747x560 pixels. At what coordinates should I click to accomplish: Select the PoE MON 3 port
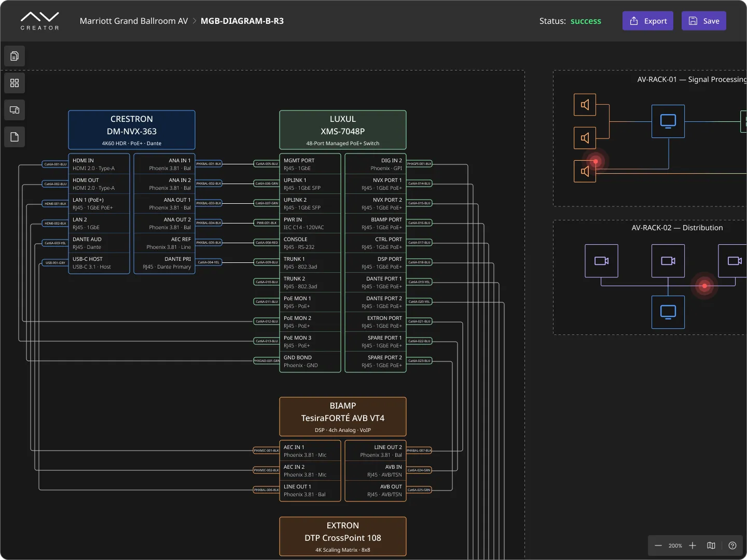[310, 341]
